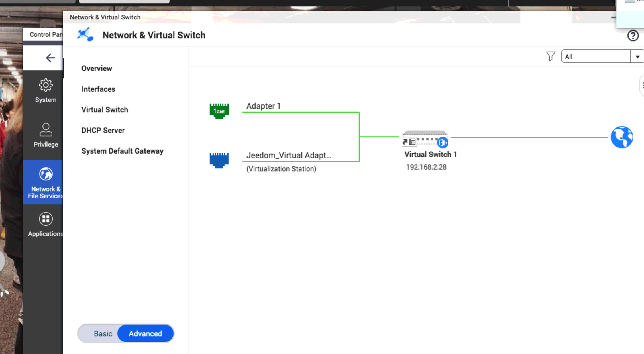
Task: Open the filter dropdown showing All
Action: point(637,57)
